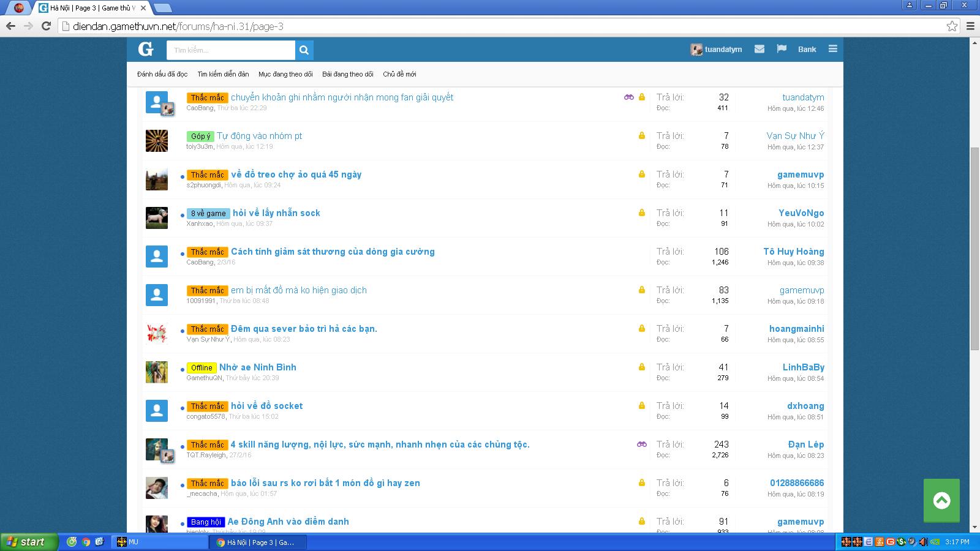This screenshot has width=980, height=551.
Task: Click lock icon on 'hỏi về đồ socket' row
Action: (642, 405)
